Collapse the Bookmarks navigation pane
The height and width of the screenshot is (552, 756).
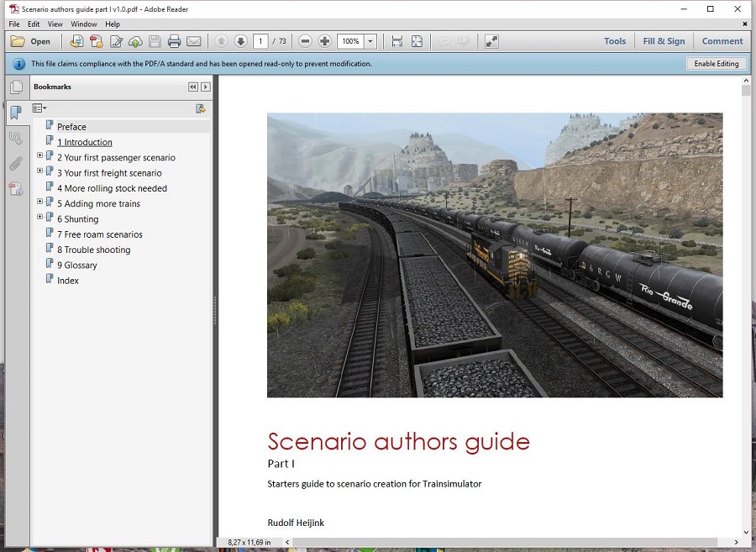click(x=193, y=87)
